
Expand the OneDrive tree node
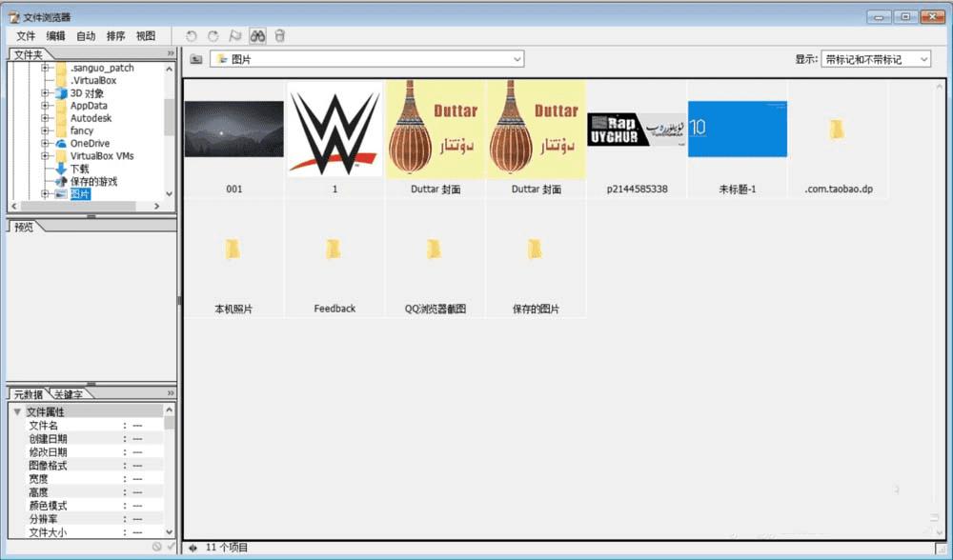[x=45, y=144]
